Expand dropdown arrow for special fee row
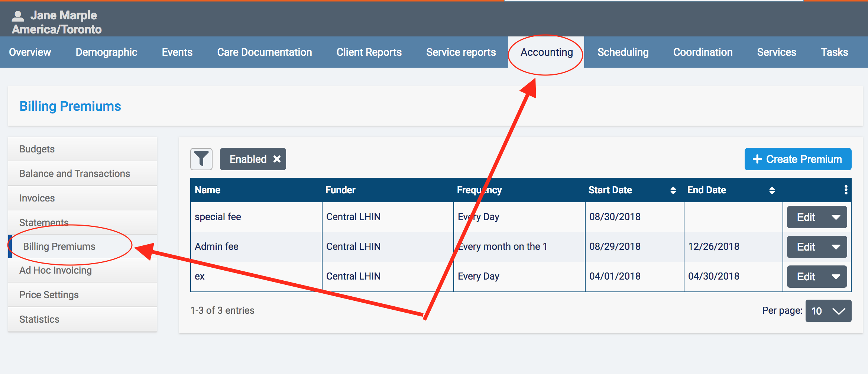 [836, 217]
